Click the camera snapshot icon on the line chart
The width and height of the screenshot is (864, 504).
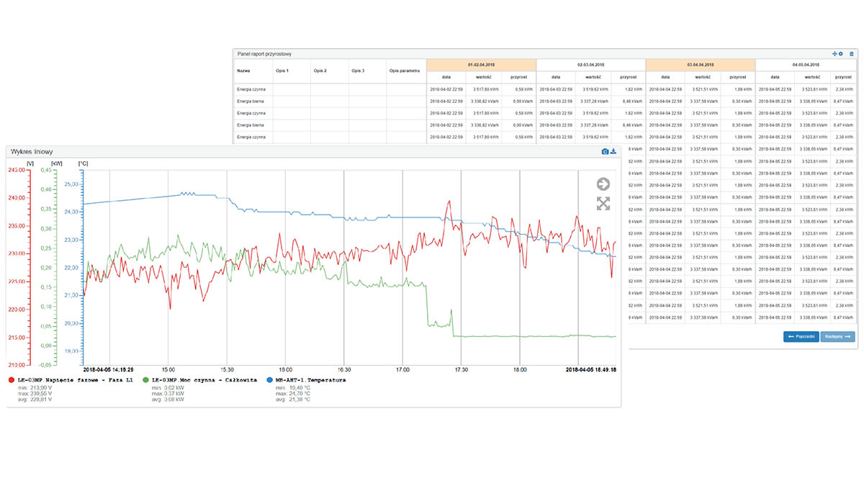pos(605,151)
